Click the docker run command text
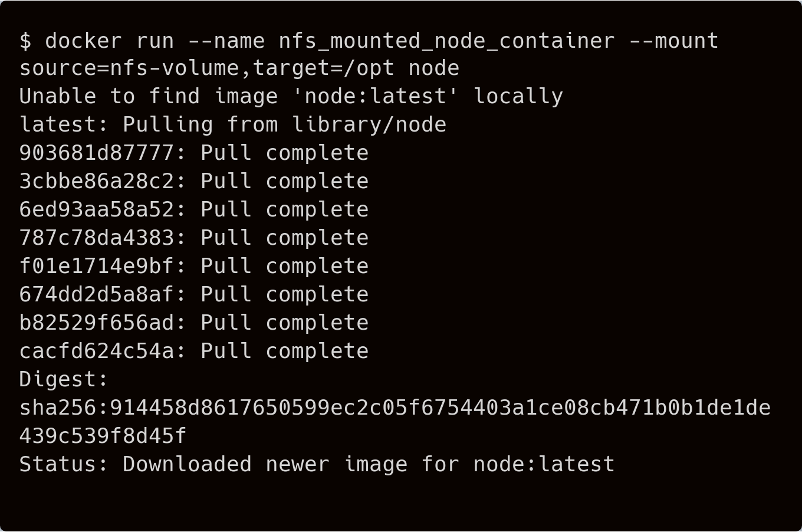Image resolution: width=802 pixels, height=532 pixels. [110, 41]
